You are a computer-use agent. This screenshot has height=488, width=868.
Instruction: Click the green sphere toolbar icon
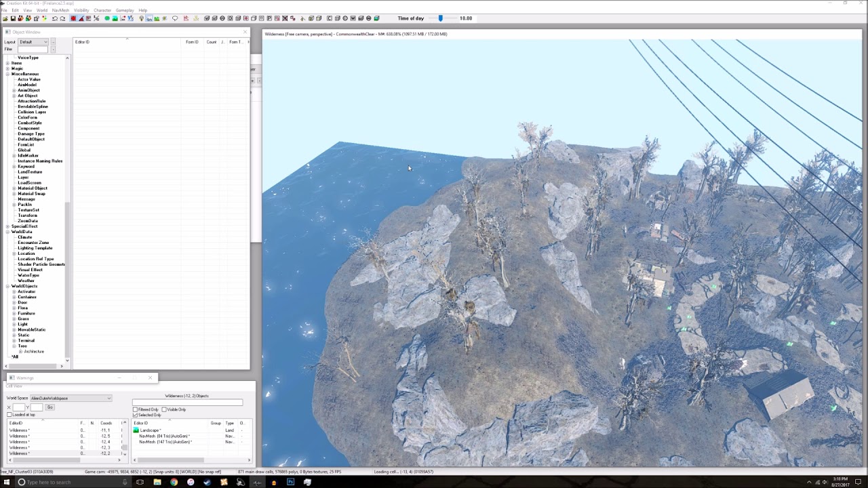click(106, 18)
